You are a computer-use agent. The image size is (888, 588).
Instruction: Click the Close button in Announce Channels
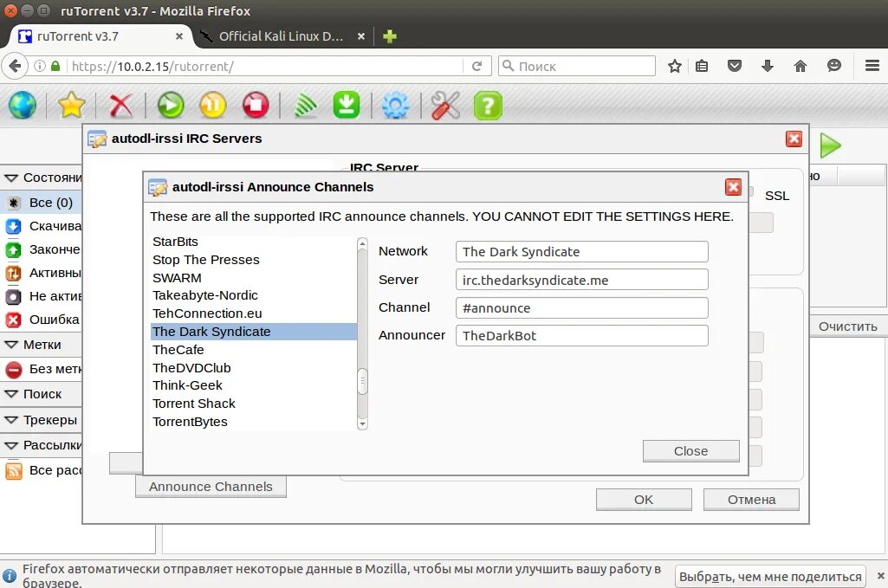pyautogui.click(x=691, y=451)
